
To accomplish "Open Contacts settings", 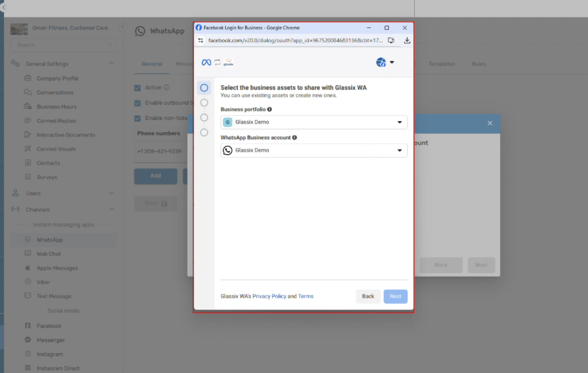I will point(48,163).
